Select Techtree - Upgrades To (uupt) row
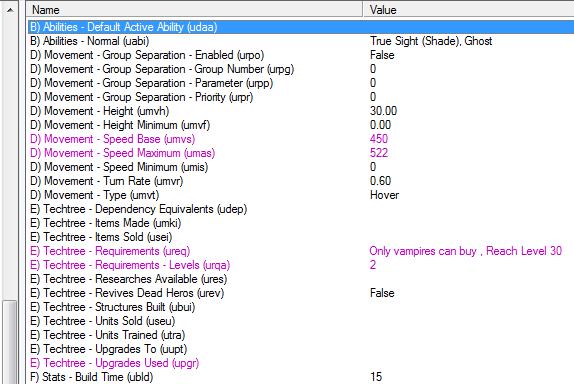 tap(301, 349)
